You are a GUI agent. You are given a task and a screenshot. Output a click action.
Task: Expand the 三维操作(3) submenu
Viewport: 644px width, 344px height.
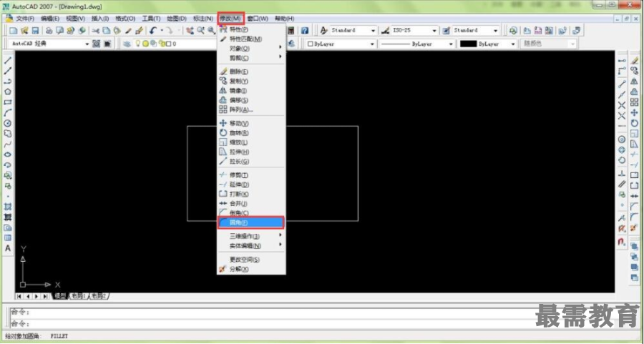(251, 236)
